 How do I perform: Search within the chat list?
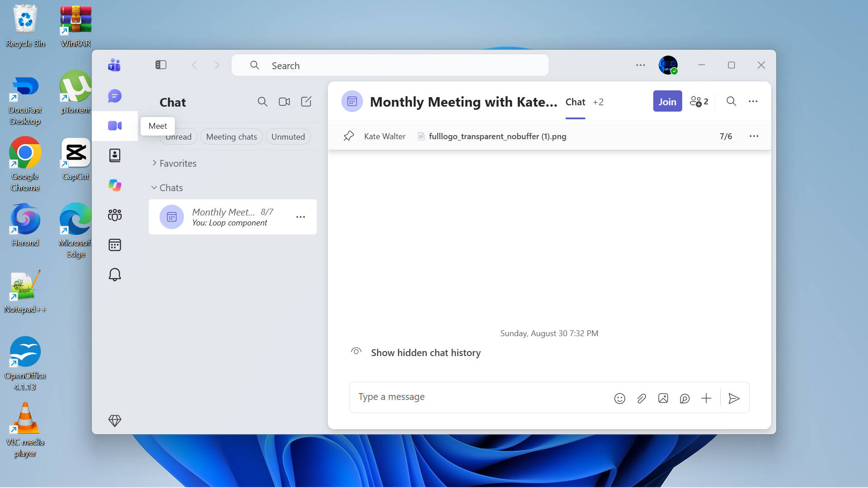[x=263, y=102]
